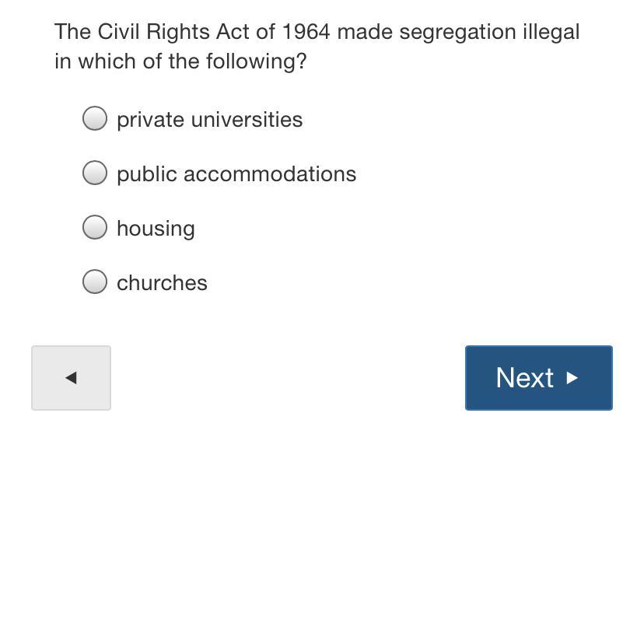Screen dimensions: 644x644
Task: Click the left-pointing back arrow icon
Action: 71,378
